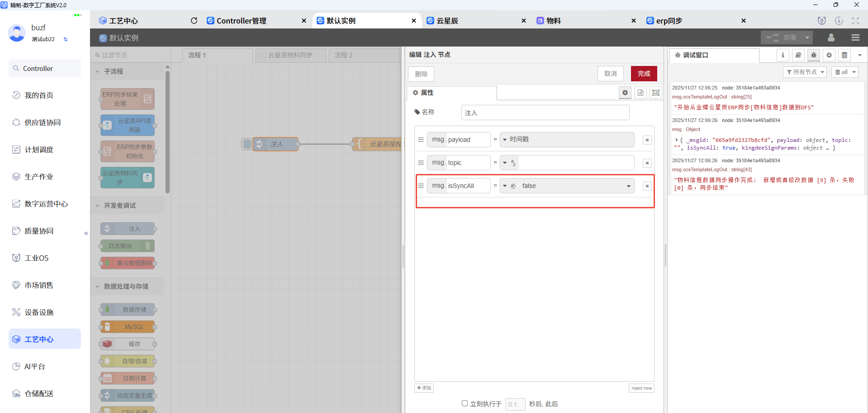Image resolution: width=868 pixels, height=413 pixels.
Task: Open the payload type dropdown showing 时间戳
Action: point(505,140)
